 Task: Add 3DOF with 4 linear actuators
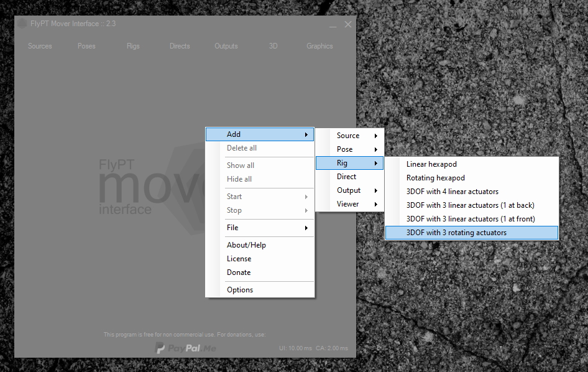472,192
